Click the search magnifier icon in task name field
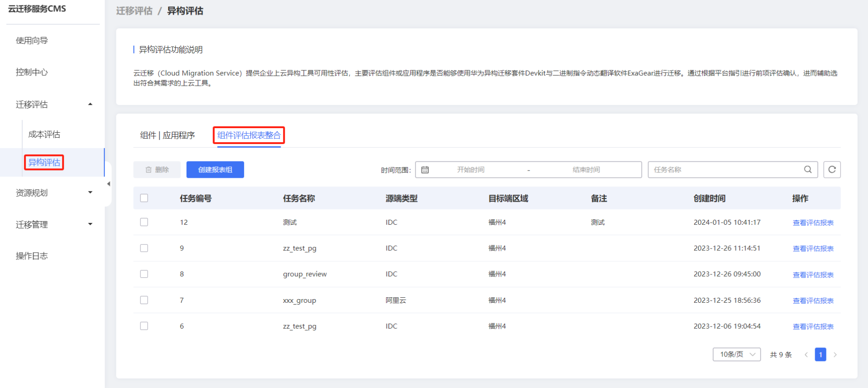 coord(808,170)
